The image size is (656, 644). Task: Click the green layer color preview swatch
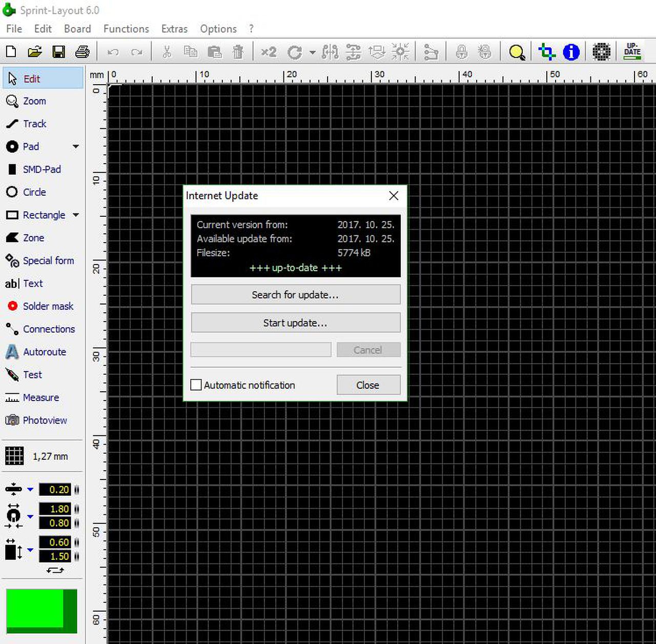point(42,611)
